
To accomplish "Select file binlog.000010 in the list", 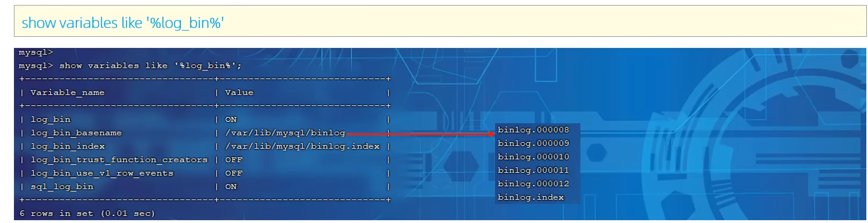I will (x=534, y=157).
